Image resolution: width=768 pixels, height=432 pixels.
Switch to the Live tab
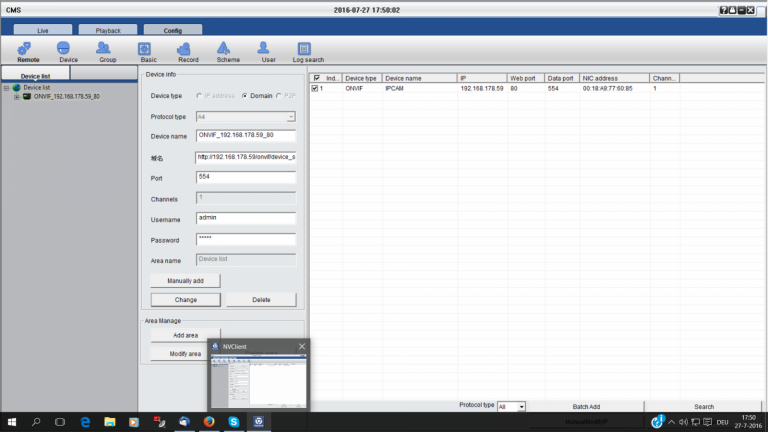(x=43, y=30)
